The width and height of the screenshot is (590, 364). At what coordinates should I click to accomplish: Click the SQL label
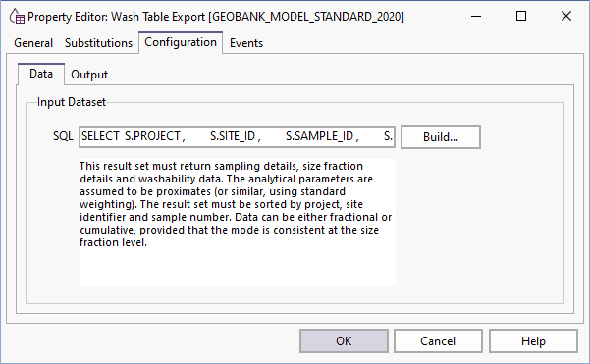coord(63,136)
